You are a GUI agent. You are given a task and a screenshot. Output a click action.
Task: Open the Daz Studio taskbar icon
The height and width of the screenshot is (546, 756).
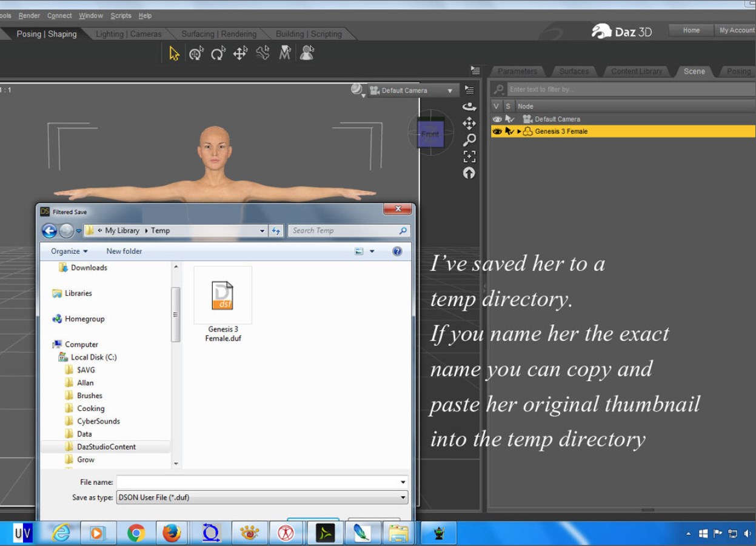[x=325, y=533]
